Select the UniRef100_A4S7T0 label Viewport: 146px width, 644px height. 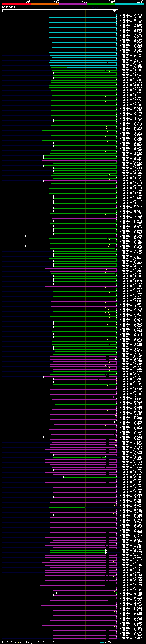click(131, 424)
